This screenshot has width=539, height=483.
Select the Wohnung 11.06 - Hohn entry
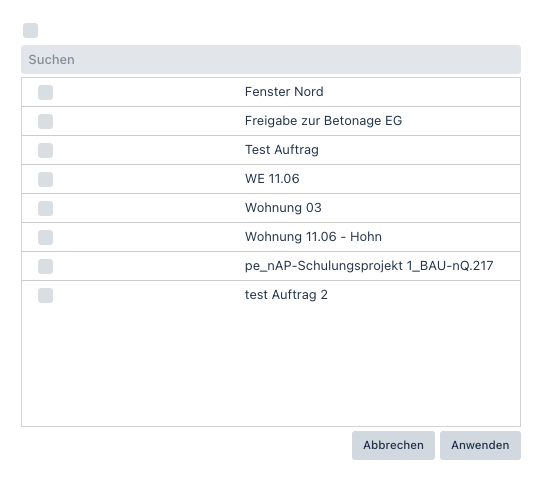[x=313, y=237]
